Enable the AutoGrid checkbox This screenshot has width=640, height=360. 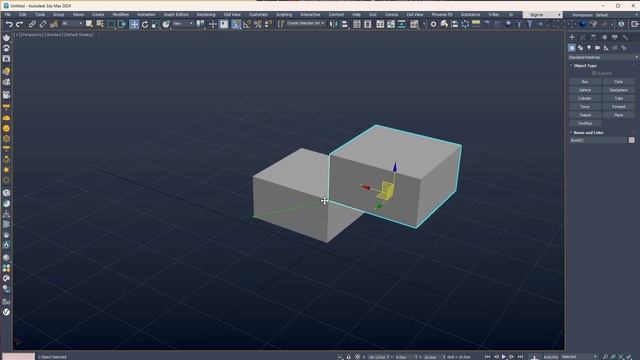click(x=594, y=73)
